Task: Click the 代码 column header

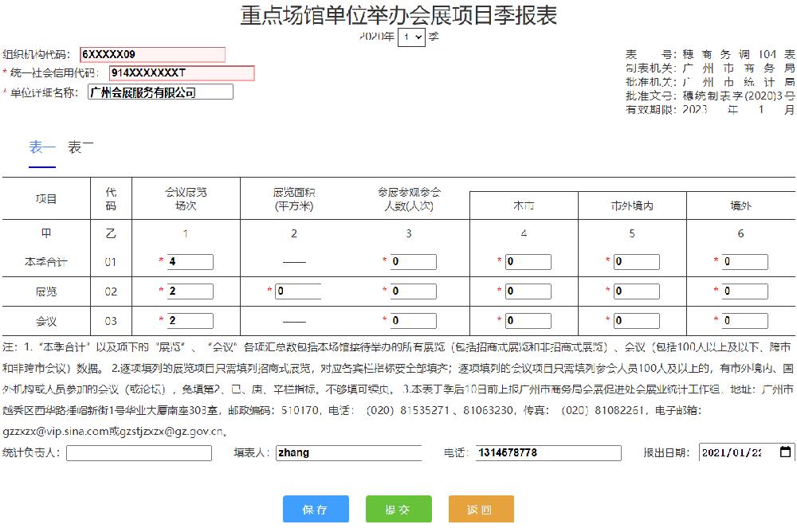Action: (111, 198)
